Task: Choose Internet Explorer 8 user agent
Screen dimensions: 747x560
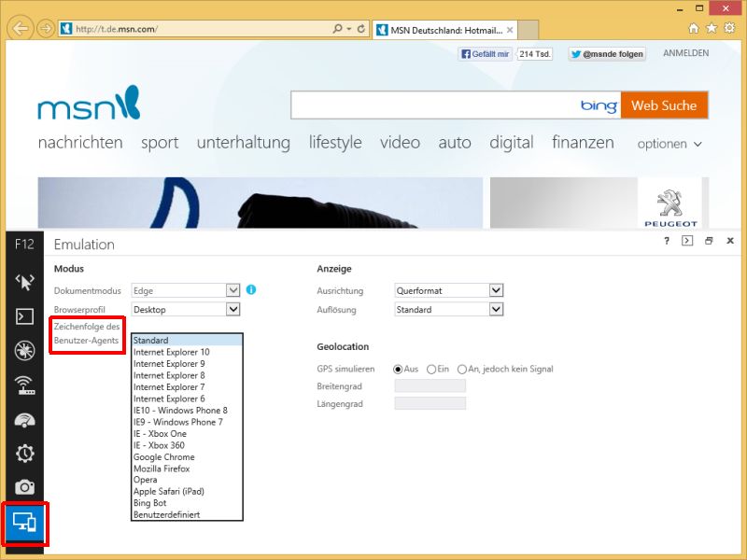Action: [x=188, y=375]
